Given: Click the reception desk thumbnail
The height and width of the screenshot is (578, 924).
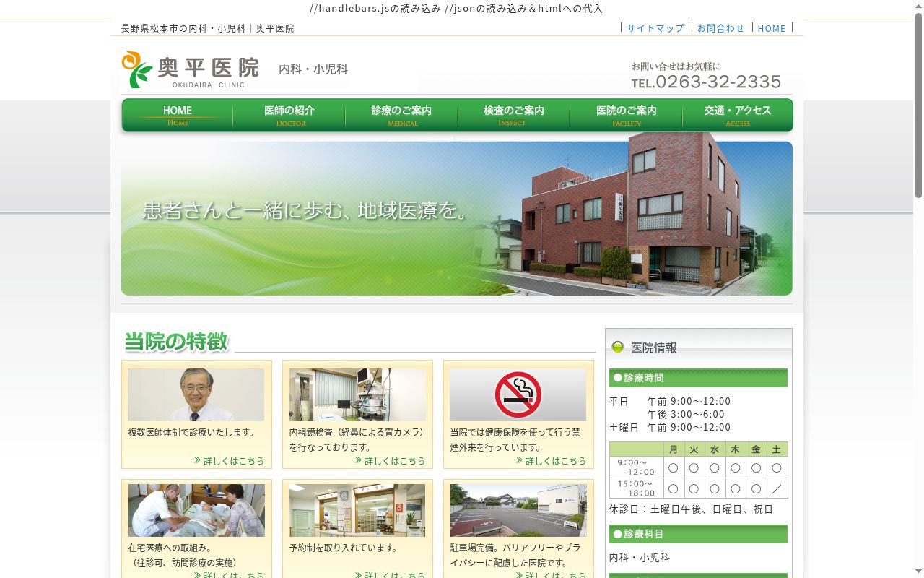Looking at the screenshot, I should tap(357, 510).
